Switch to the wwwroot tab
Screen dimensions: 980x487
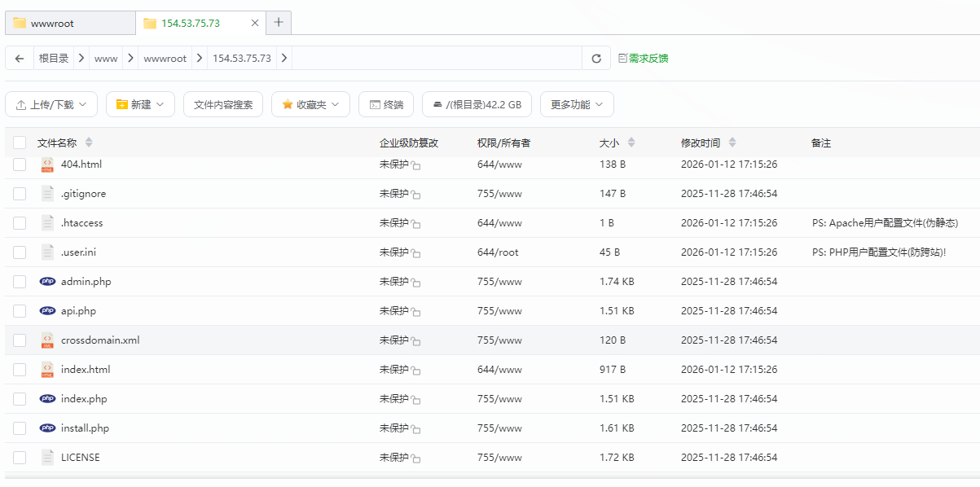70,23
